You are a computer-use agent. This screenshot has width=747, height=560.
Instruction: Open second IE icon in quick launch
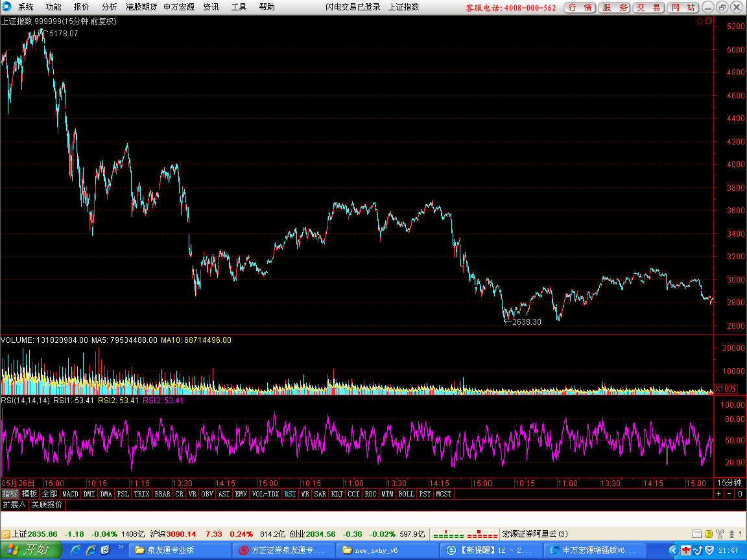point(91,550)
